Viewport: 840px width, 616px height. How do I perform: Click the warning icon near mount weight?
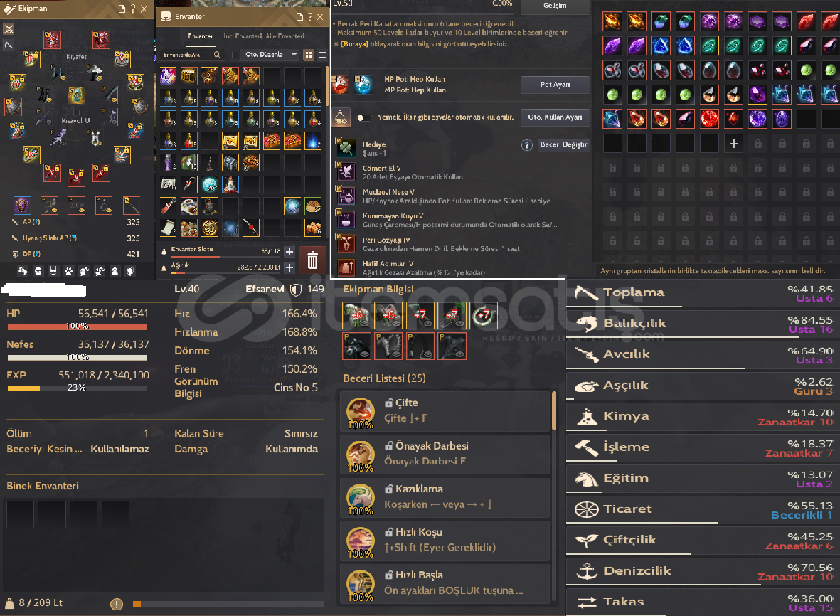pyautogui.click(x=117, y=604)
